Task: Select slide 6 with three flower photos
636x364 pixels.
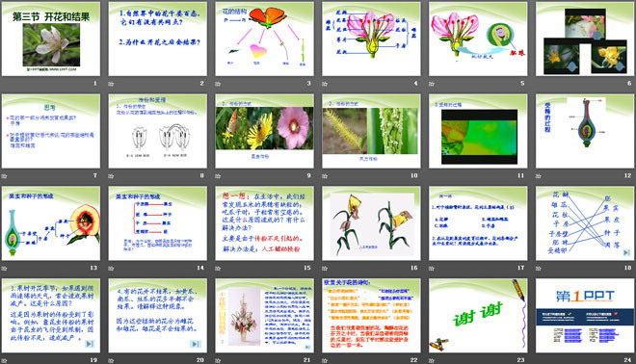Action: click(585, 39)
